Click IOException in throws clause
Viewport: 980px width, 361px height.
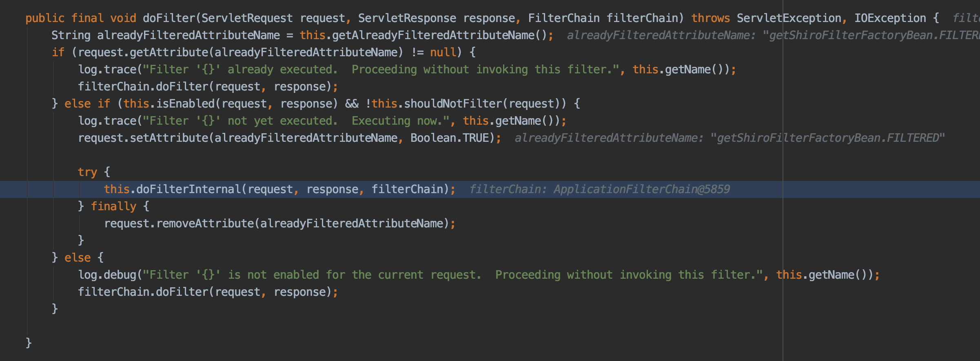[x=890, y=18]
